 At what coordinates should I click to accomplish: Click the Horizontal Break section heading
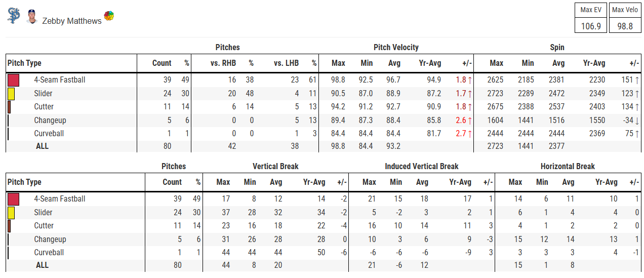(568, 166)
